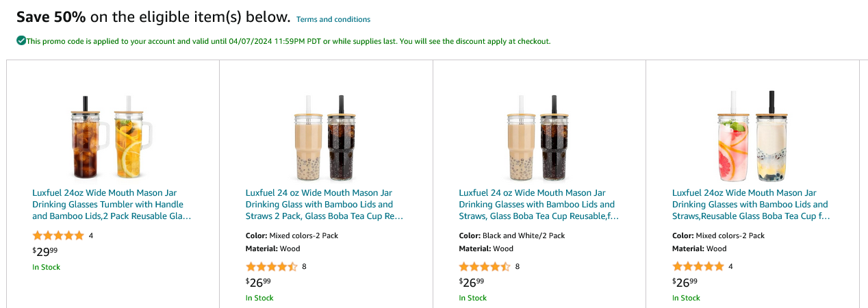
Task: Open the Tumbler with Handle product title
Action: point(112,205)
